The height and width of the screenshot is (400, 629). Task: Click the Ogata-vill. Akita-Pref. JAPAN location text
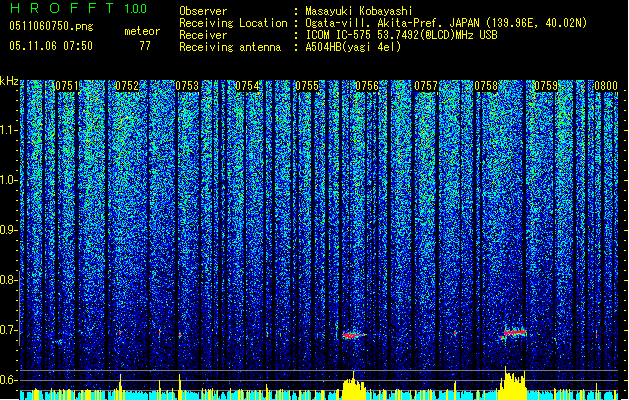(x=446, y=23)
